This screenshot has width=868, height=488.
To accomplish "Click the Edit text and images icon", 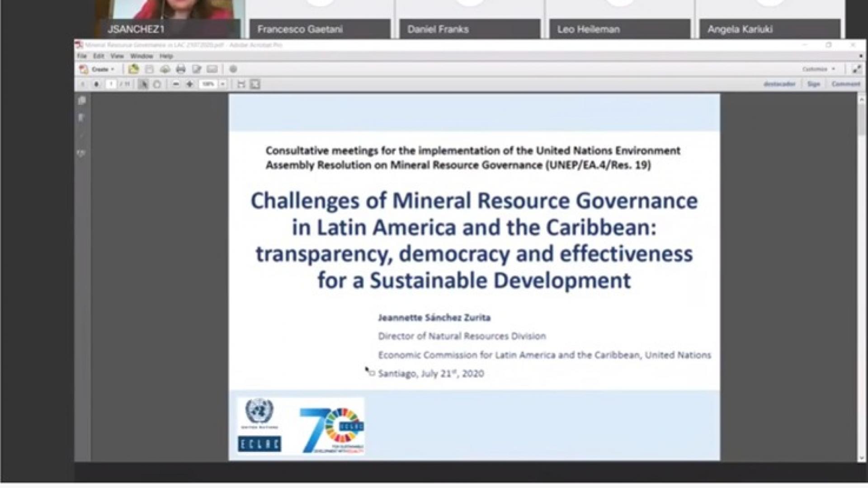I will click(x=197, y=69).
